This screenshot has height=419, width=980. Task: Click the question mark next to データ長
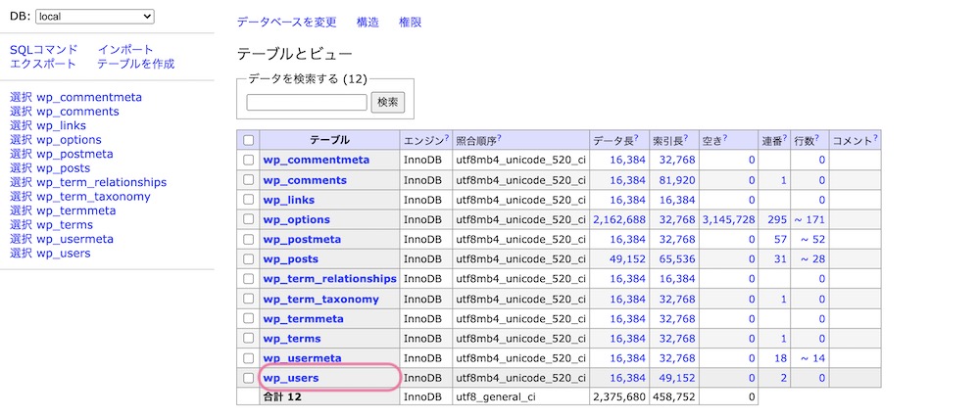(636, 137)
